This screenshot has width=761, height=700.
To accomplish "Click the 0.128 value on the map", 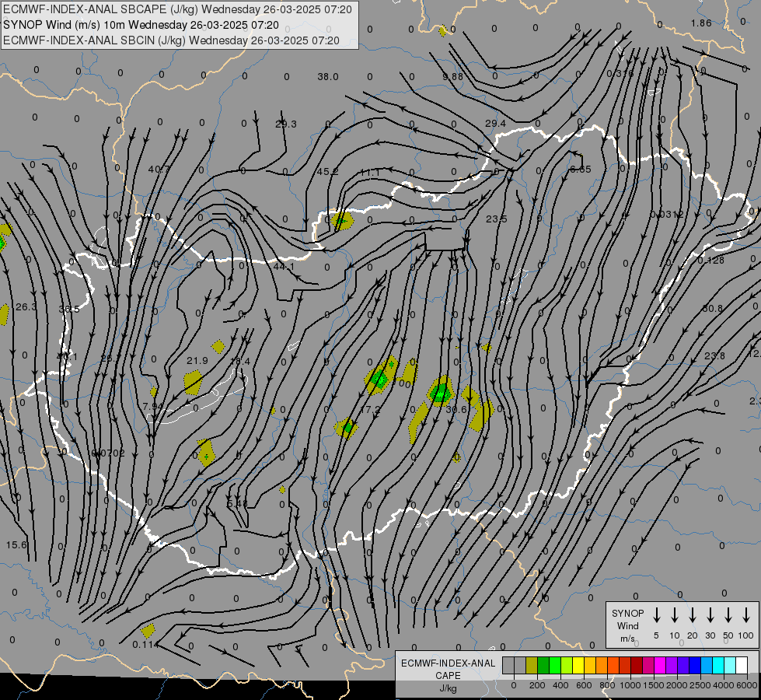I will (711, 261).
